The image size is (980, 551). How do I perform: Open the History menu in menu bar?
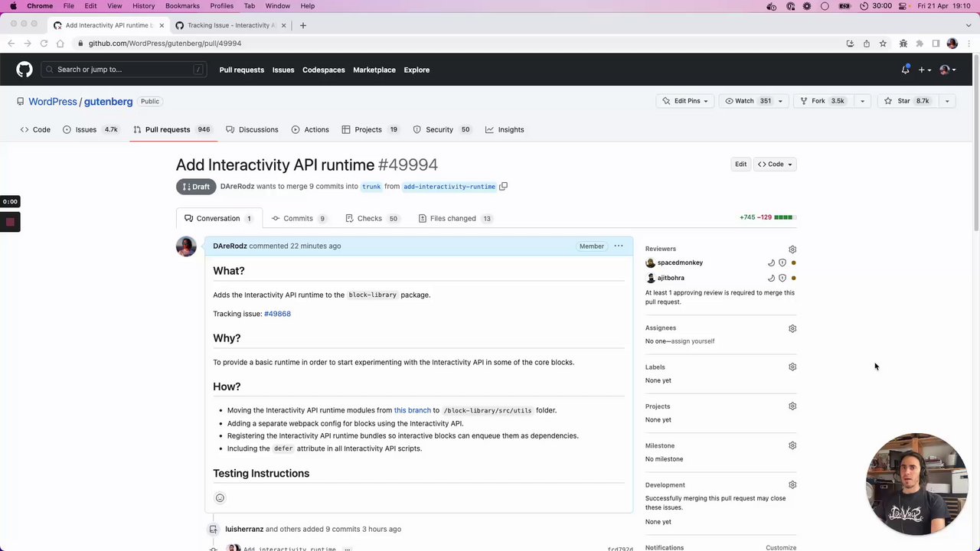point(143,6)
